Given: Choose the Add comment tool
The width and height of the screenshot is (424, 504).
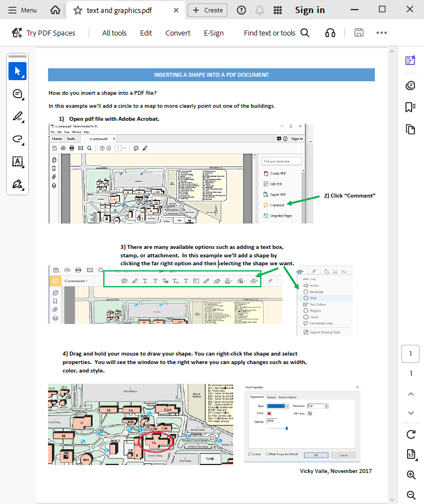Looking at the screenshot, I should [x=18, y=94].
